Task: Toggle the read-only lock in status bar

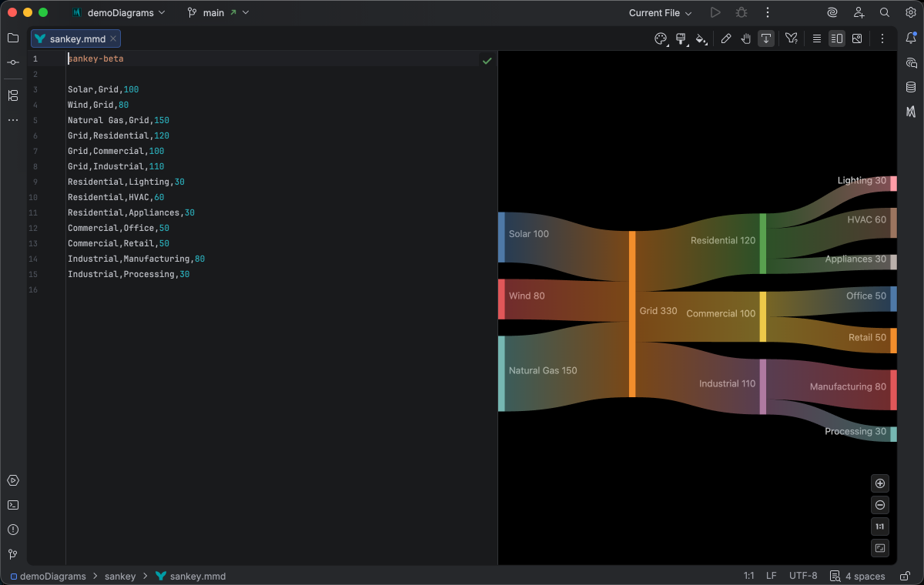Action: pyautogui.click(x=904, y=576)
